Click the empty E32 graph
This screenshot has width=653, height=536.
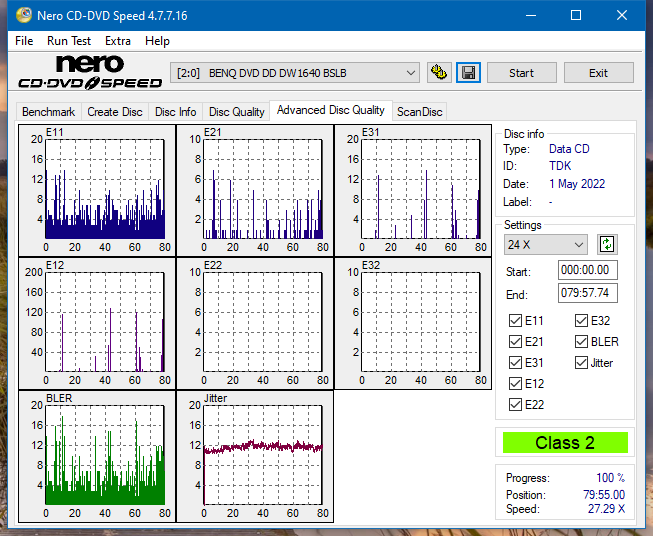(413, 324)
